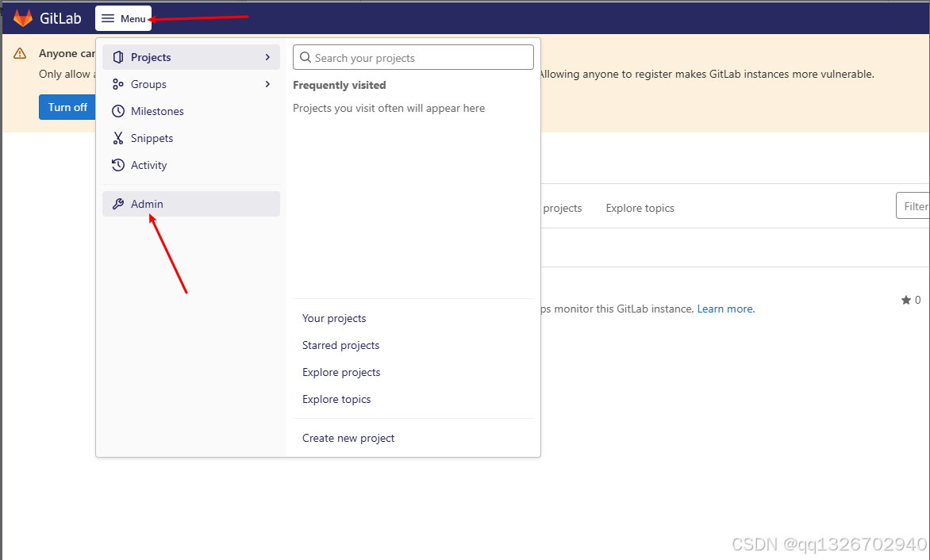Viewport: 930px width, 560px height.
Task: Select Projects in the menu
Action: point(191,57)
